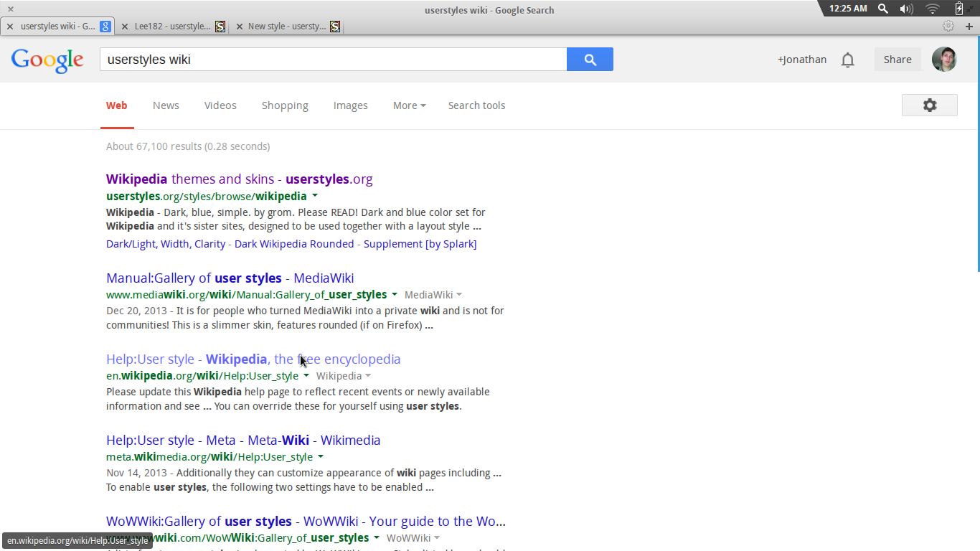980x551 pixels.
Task: Click the restore window arrows icon top right
Action: 971,9
